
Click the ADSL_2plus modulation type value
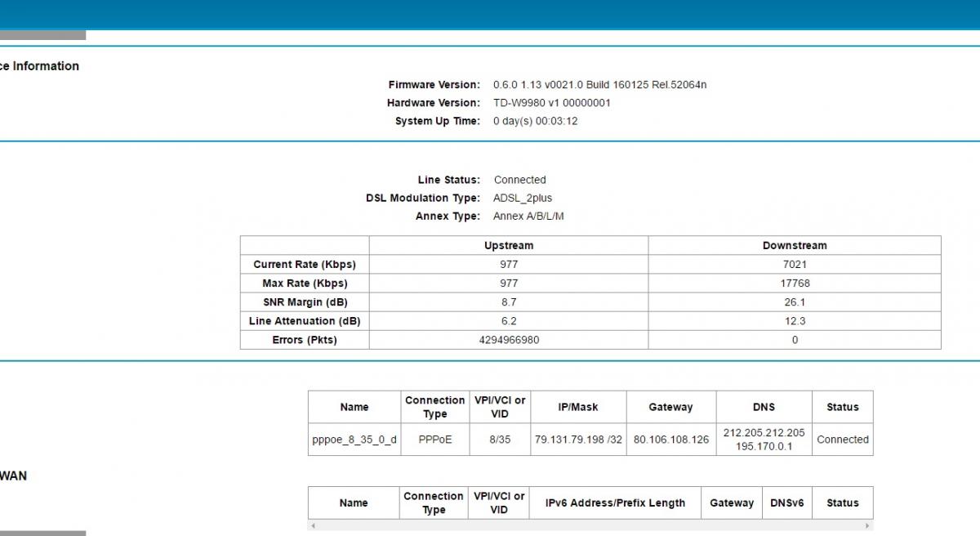(522, 199)
